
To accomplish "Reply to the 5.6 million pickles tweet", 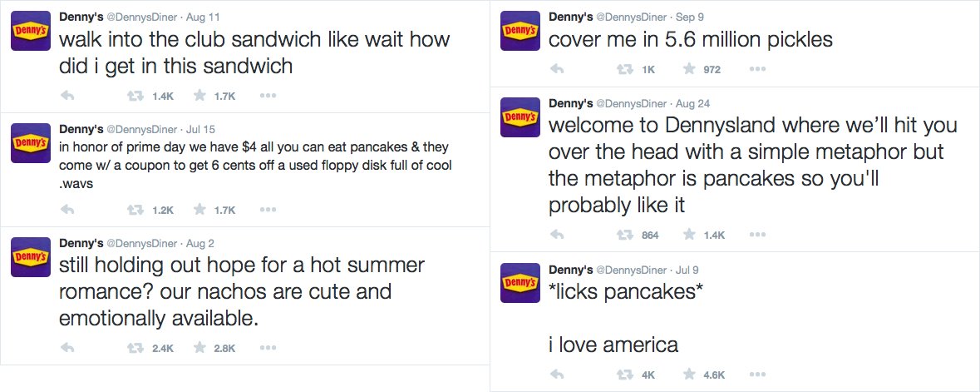I will [558, 69].
